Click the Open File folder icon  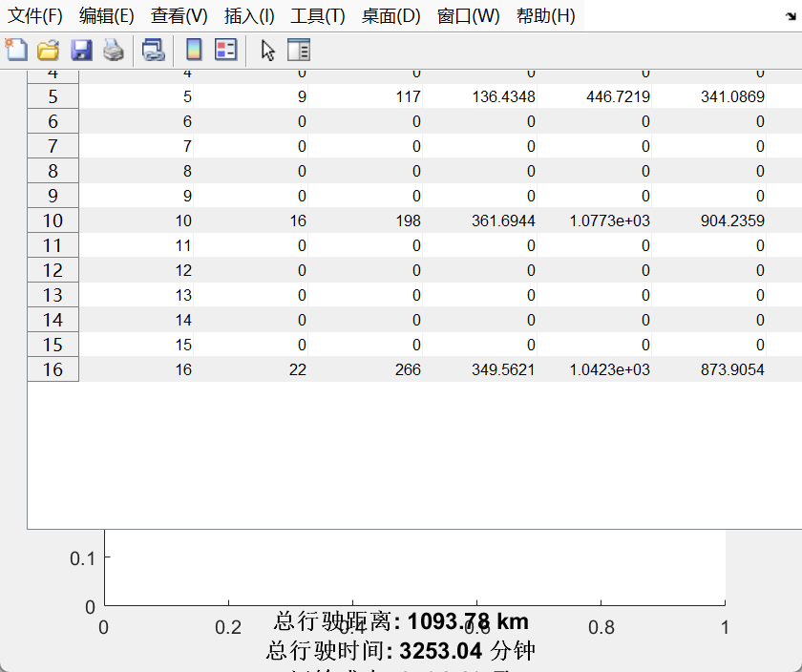click(49, 51)
